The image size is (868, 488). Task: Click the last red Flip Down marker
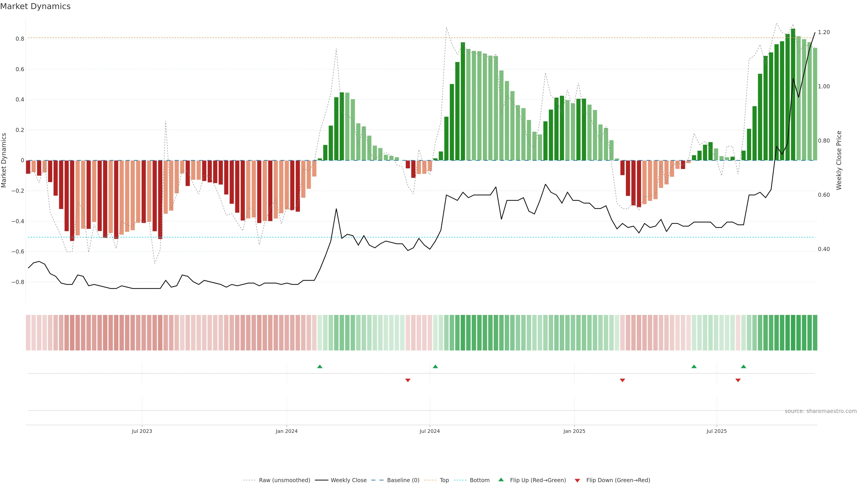pyautogui.click(x=738, y=380)
